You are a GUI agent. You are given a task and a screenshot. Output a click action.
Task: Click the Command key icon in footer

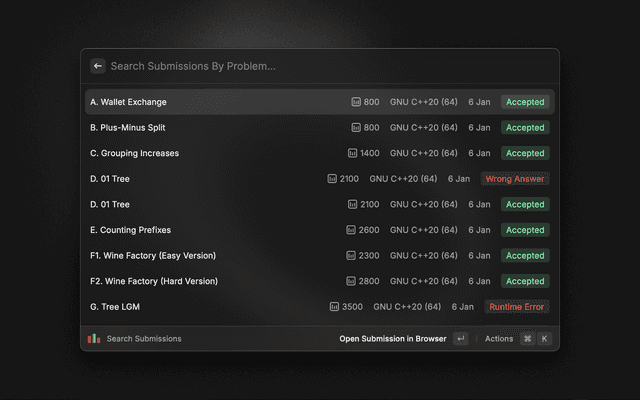(527, 339)
